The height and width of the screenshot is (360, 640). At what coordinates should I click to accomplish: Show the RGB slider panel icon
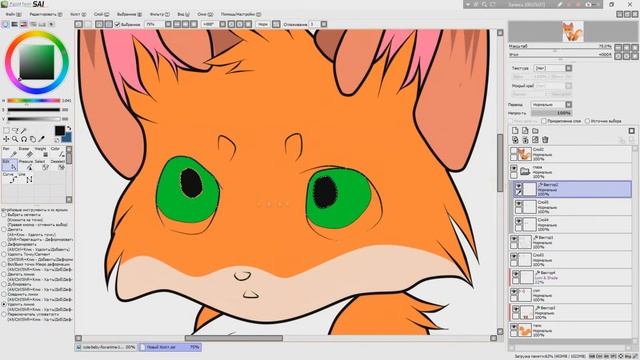tap(14, 24)
